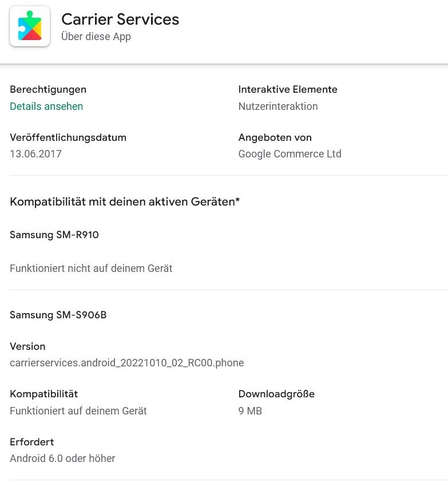448x482 pixels.
Task: Click the 'Angeboten von' label
Action: (275, 137)
